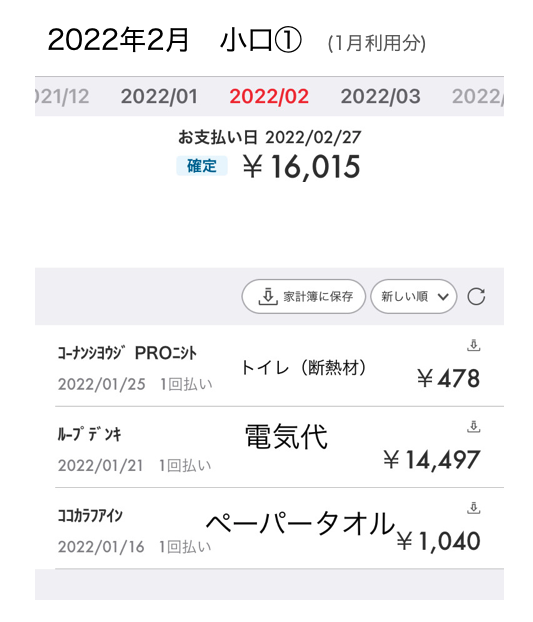Click the save icon on the ココカラファイン transaction
The width and height of the screenshot is (533, 622).
point(474,508)
